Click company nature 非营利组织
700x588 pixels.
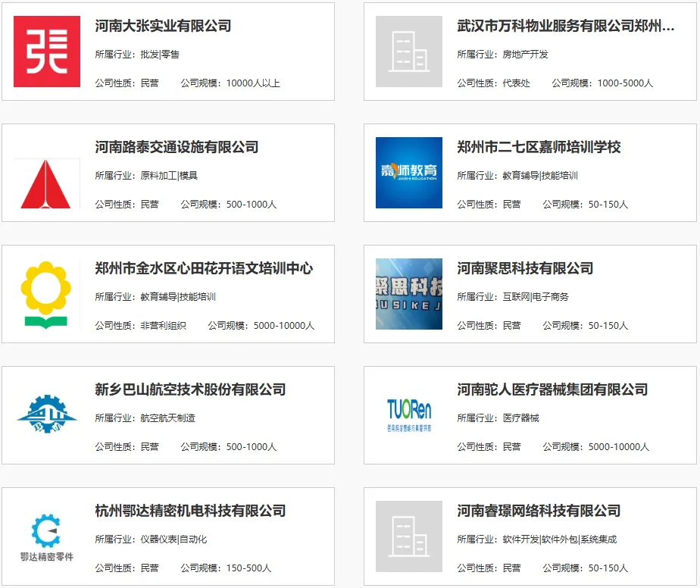tap(163, 326)
